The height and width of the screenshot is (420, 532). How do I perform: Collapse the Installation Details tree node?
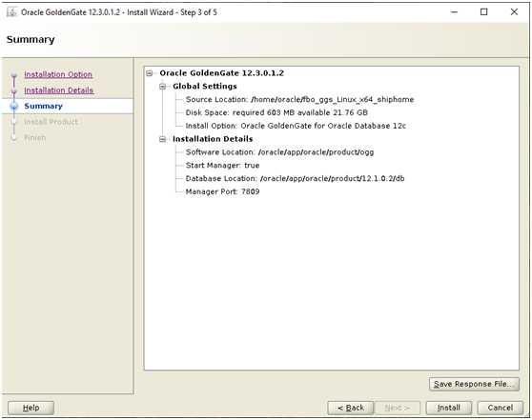click(x=163, y=139)
